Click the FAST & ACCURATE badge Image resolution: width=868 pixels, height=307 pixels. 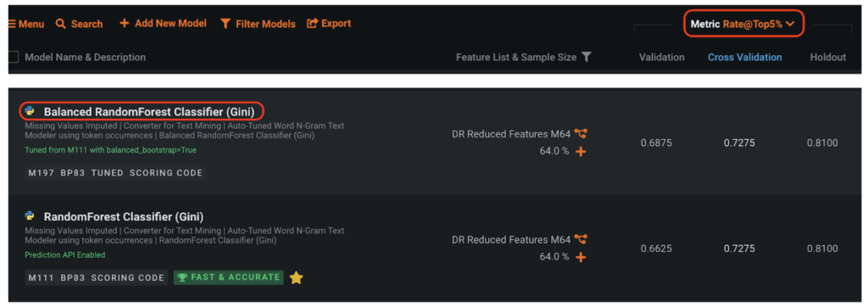(x=229, y=277)
